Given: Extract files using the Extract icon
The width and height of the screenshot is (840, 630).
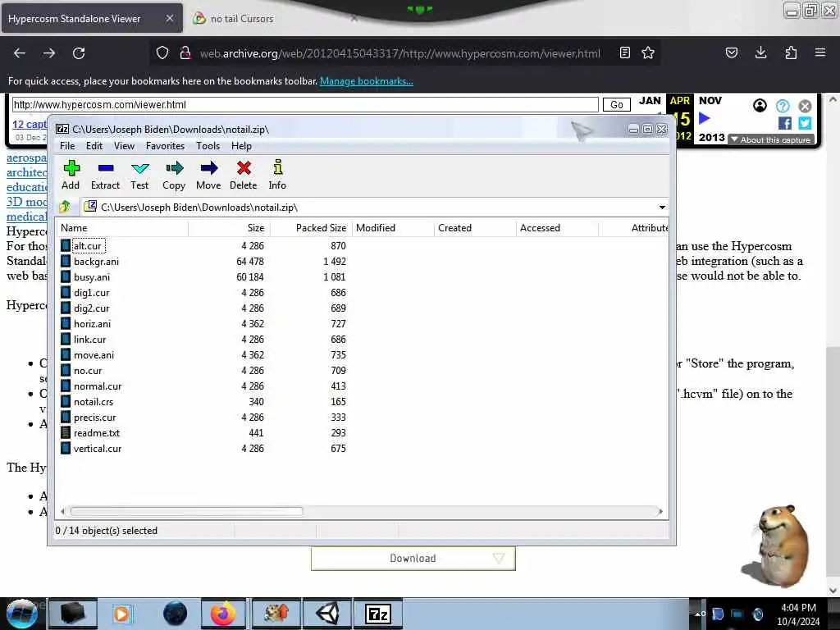Looking at the screenshot, I should pyautogui.click(x=106, y=175).
